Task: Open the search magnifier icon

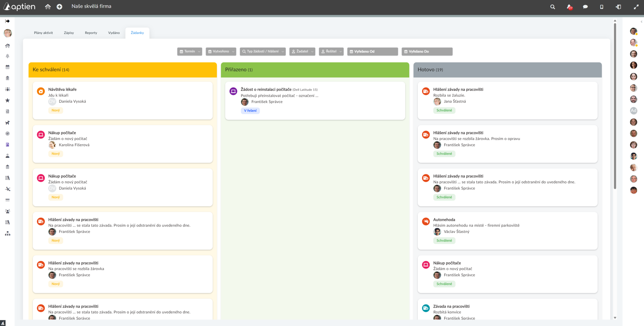Action: 552,7
